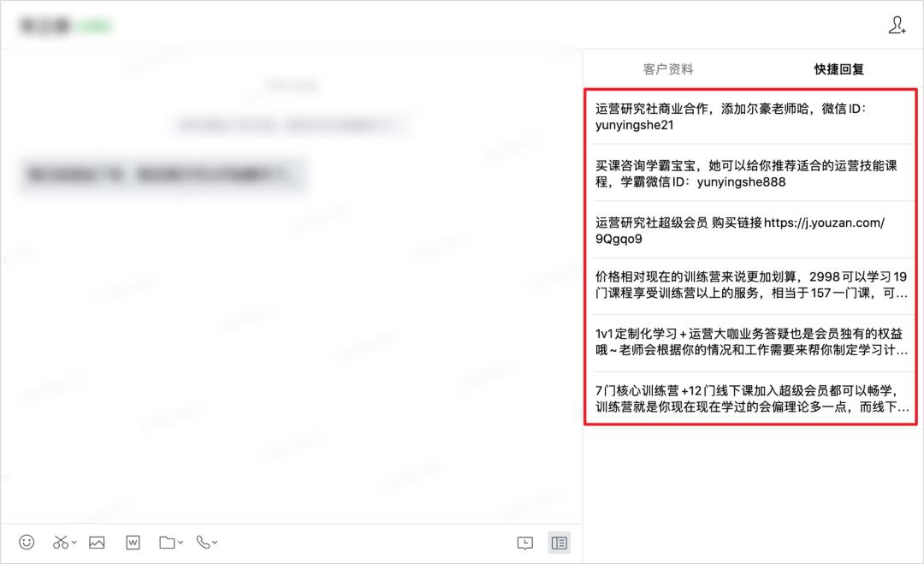
Task: Select the 2998 price quick reply
Action: coord(750,285)
